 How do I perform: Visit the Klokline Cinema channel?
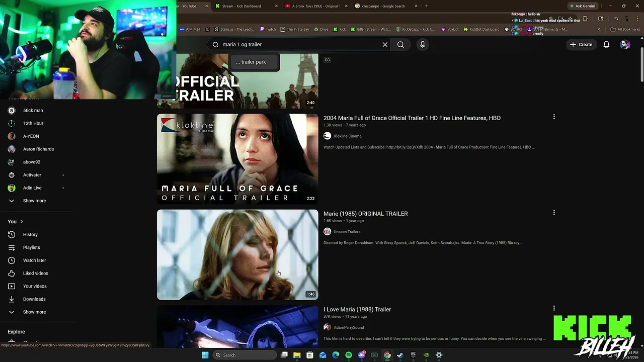[347, 136]
